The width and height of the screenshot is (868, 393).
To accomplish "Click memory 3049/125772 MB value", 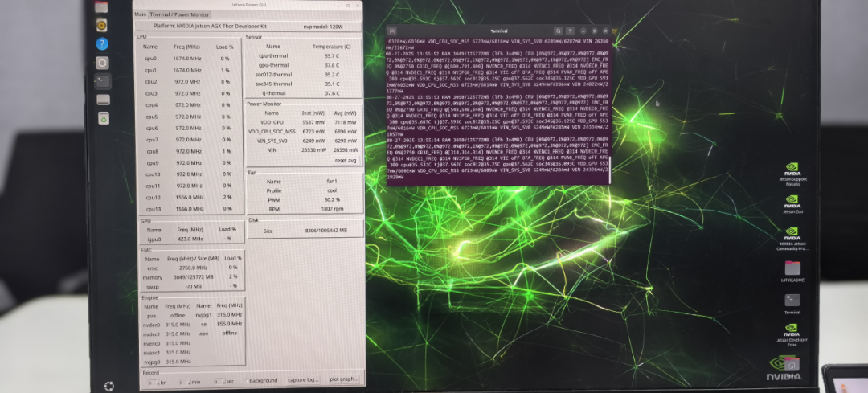I will pyautogui.click(x=193, y=277).
